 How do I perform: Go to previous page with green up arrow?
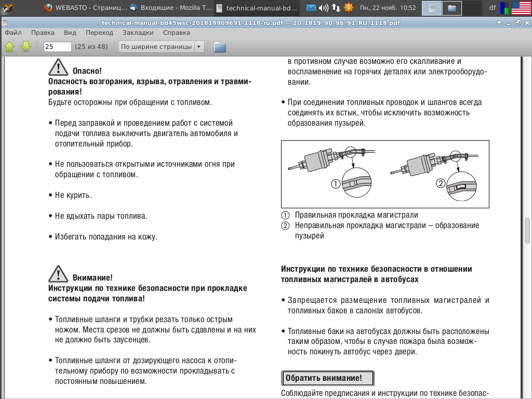point(9,46)
